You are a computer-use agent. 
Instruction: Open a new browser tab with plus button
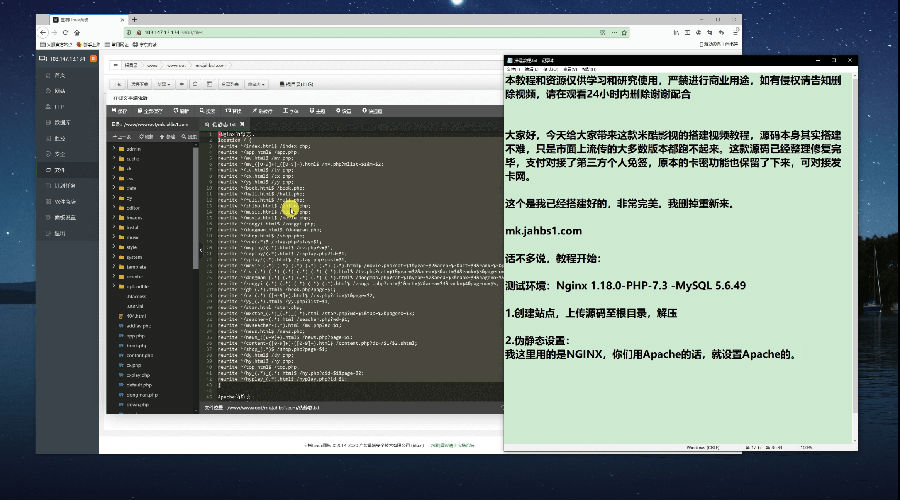pyautogui.click(x=134, y=19)
